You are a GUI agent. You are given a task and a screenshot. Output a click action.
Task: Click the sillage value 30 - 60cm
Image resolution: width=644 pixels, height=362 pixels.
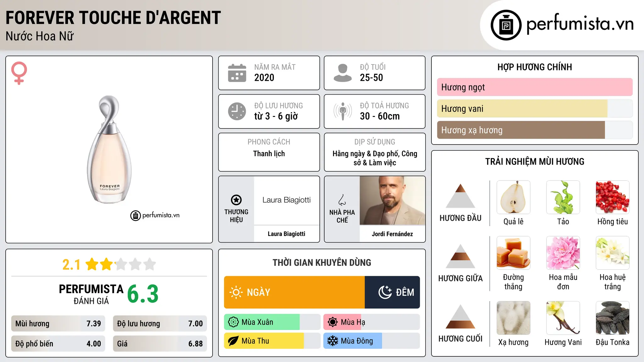point(380,116)
